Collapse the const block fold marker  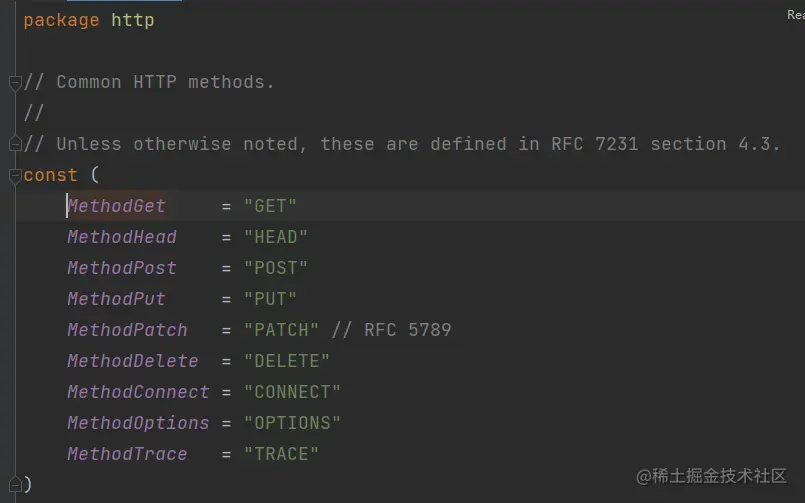tap(15, 175)
